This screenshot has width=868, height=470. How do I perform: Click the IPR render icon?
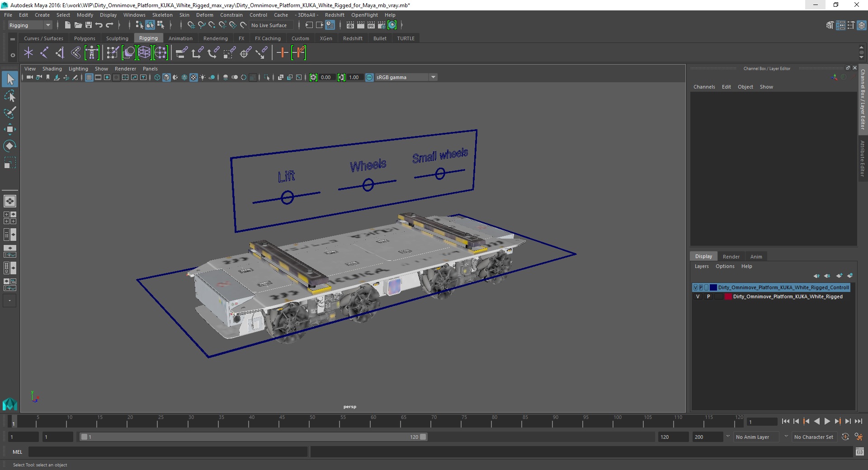coord(371,25)
